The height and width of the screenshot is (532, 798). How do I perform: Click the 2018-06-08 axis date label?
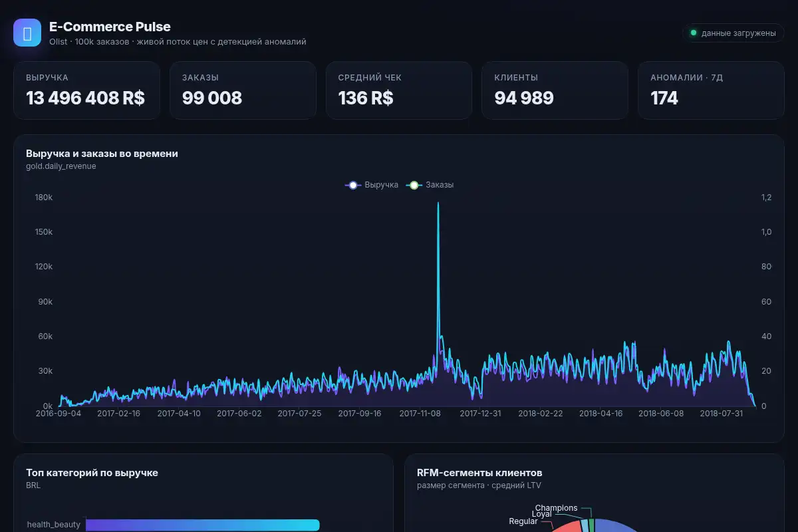(x=661, y=413)
